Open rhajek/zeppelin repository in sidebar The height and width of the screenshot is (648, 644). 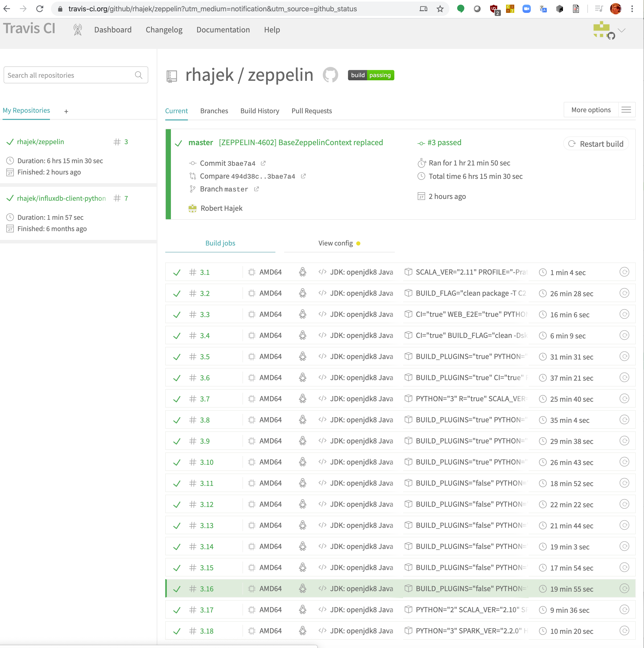40,142
